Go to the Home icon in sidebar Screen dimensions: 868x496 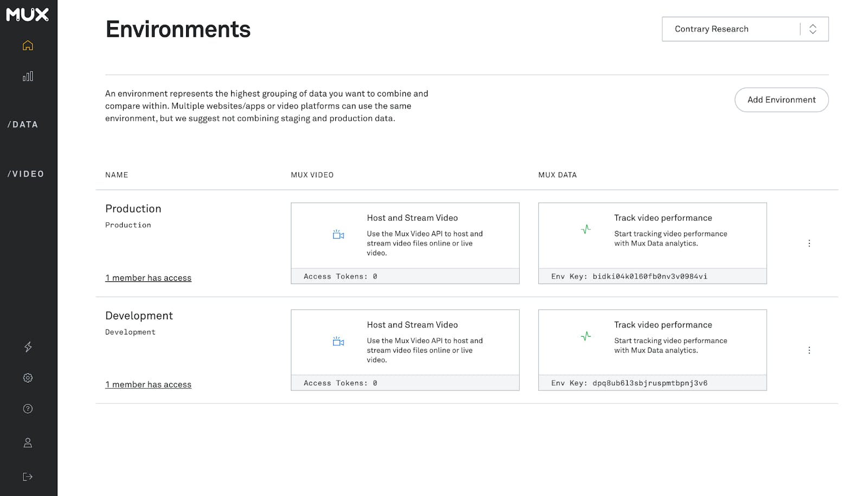tap(28, 46)
